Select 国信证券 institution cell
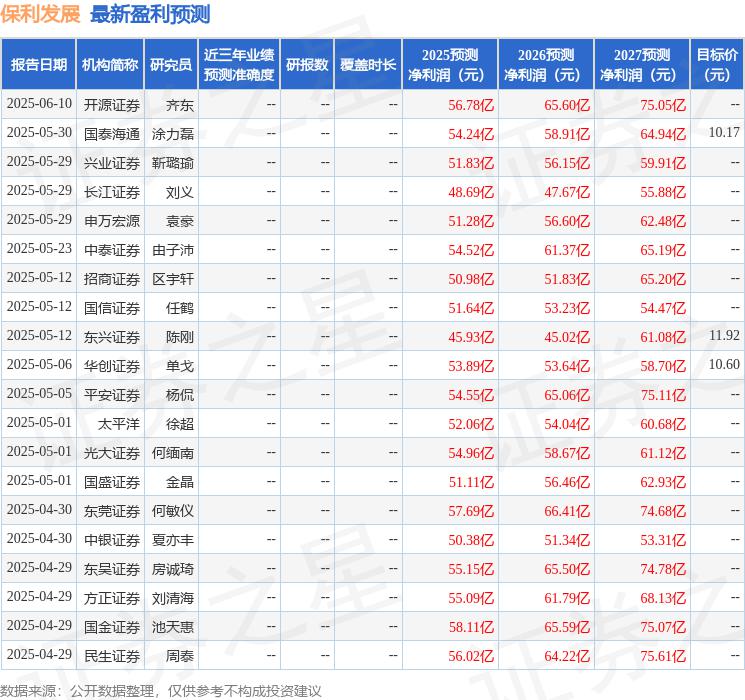745x700 pixels. [x=112, y=308]
